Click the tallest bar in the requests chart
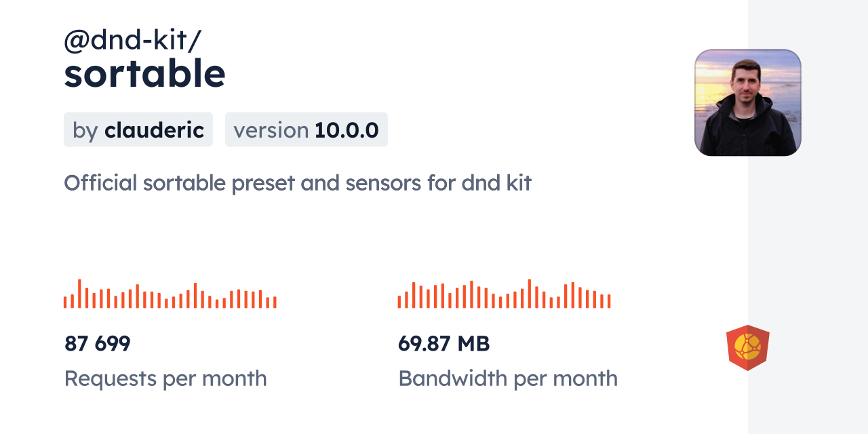 click(79, 294)
